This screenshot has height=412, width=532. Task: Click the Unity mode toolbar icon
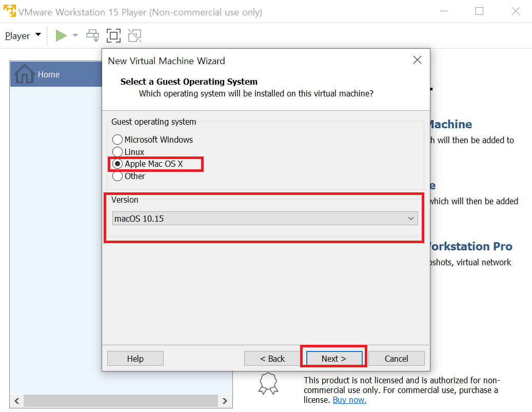click(x=134, y=35)
